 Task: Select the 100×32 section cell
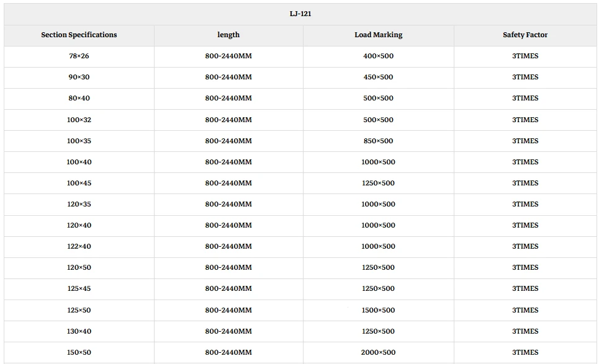tap(79, 120)
